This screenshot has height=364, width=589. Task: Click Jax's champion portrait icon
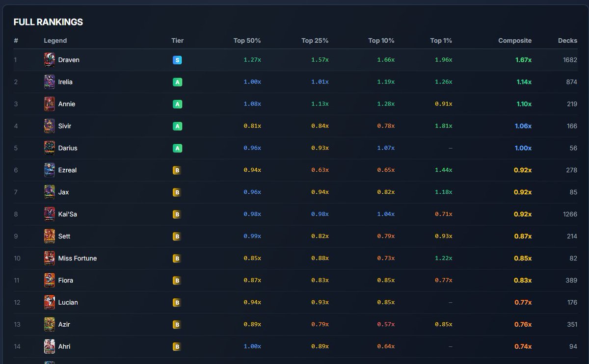(x=49, y=192)
